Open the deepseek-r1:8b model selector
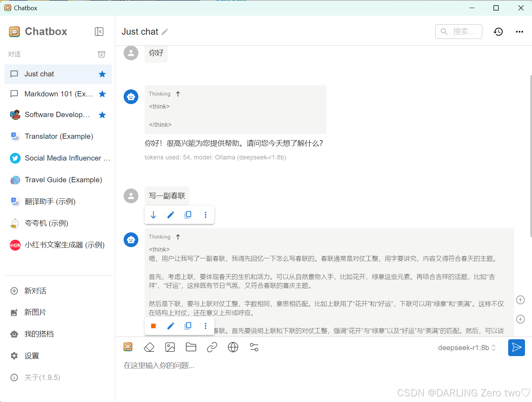Image resolution: width=532 pixels, height=402 pixels. pos(467,348)
